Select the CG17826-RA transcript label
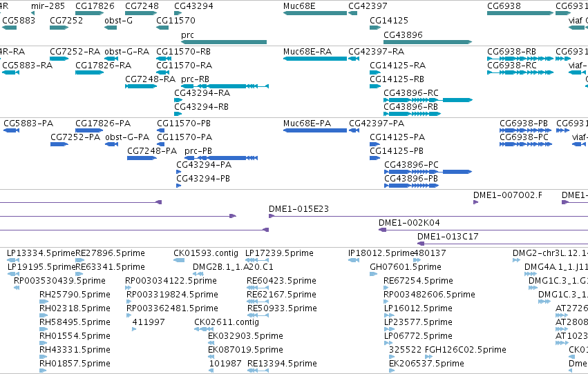 click(x=104, y=66)
